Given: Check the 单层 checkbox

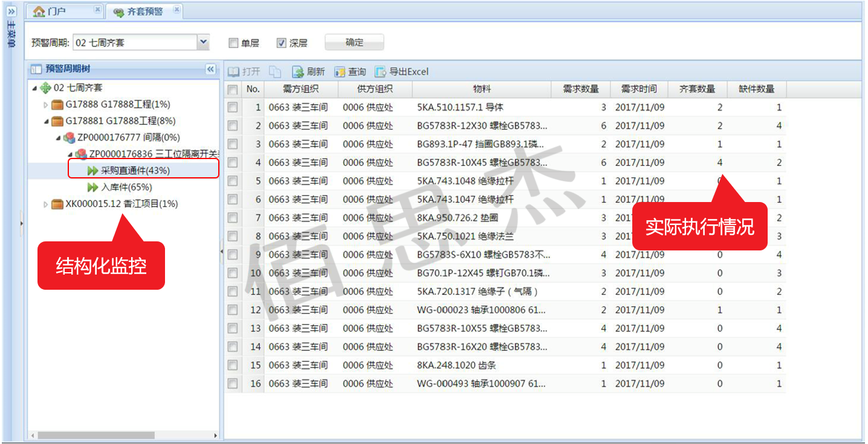Looking at the screenshot, I should (x=233, y=43).
